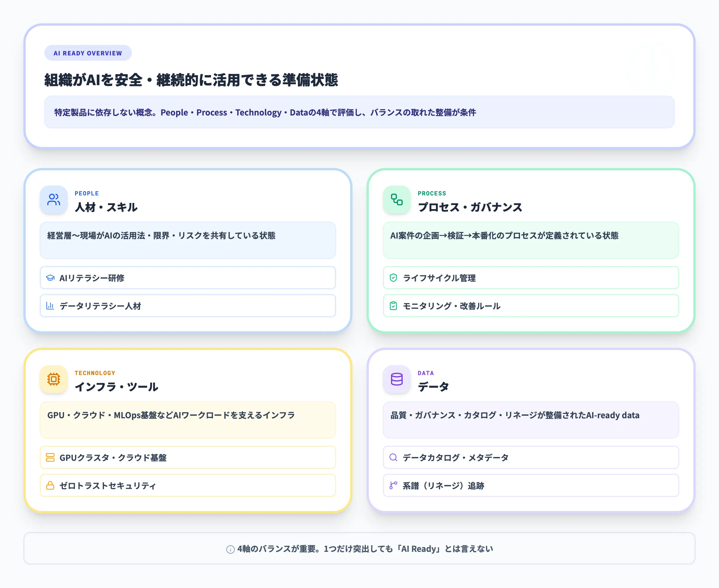The image size is (719, 588).
Task: Select the shield icon next to ライフサイクル管理
Action: coord(393,278)
